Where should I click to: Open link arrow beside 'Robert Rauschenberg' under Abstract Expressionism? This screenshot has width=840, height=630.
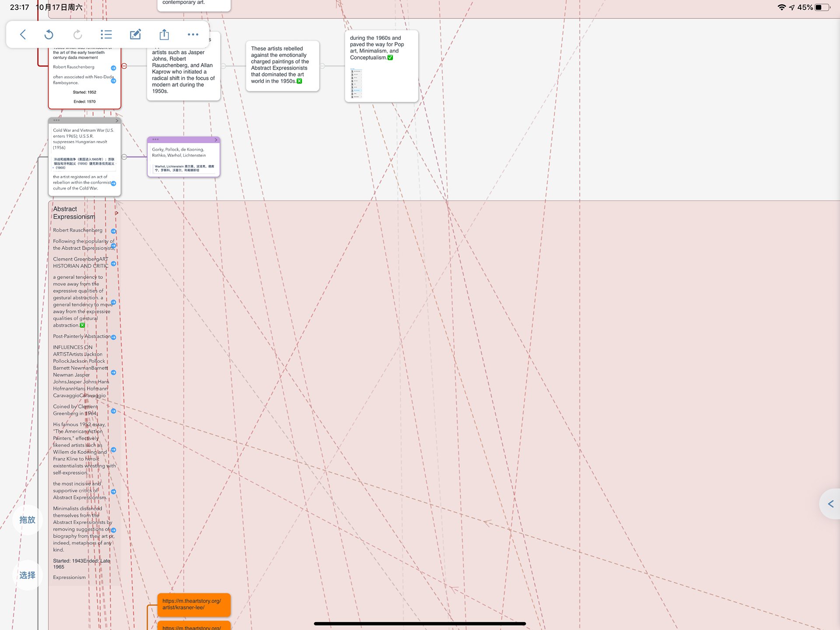click(x=113, y=231)
